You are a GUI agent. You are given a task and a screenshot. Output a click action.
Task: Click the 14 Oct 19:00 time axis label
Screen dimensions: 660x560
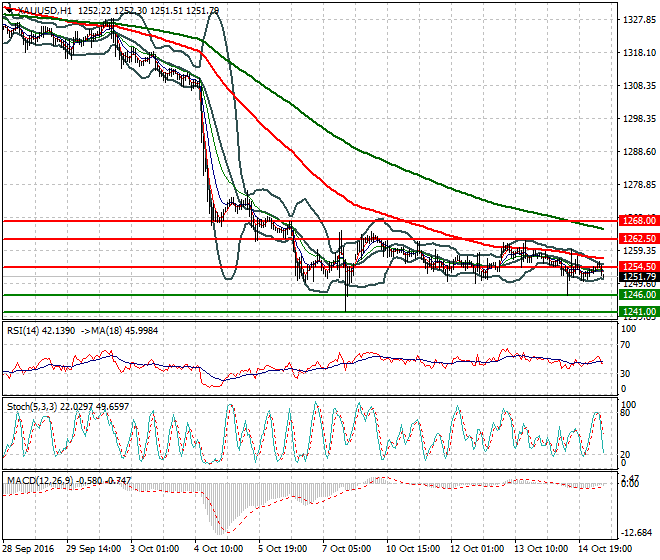606,549
